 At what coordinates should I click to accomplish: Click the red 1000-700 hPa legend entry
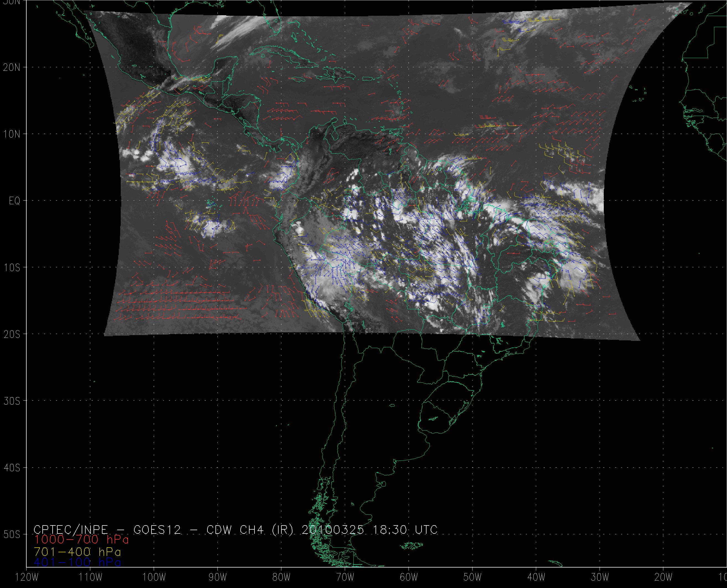[x=81, y=540]
